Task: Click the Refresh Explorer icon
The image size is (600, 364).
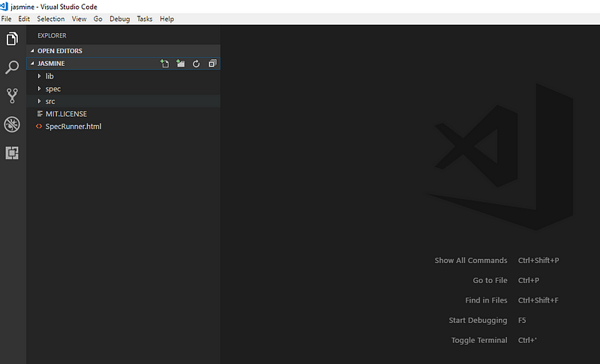Action: pos(196,64)
